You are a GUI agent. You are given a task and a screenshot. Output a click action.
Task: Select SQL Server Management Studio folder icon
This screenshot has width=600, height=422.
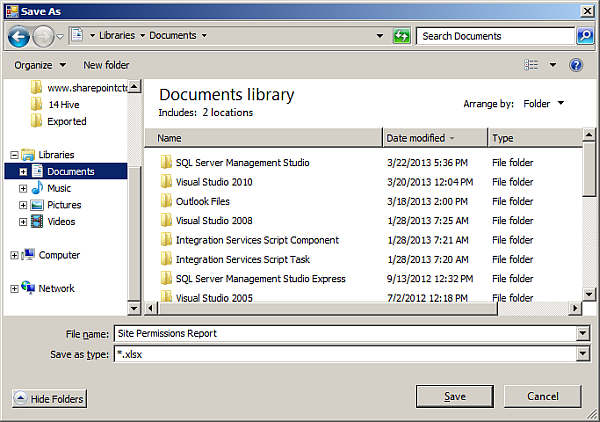(x=166, y=163)
